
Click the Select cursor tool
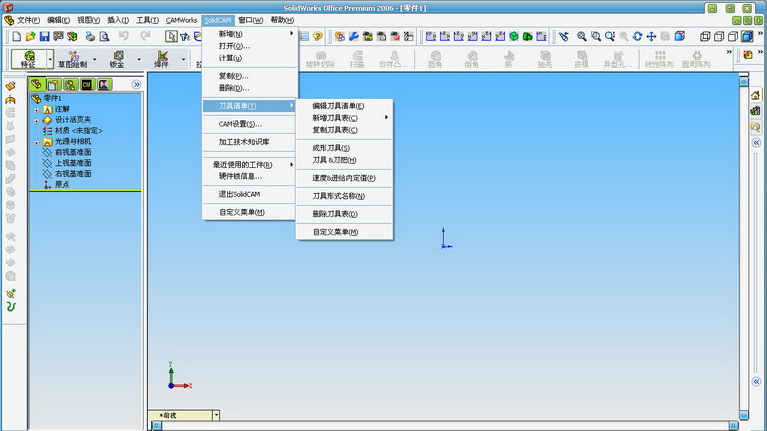171,36
